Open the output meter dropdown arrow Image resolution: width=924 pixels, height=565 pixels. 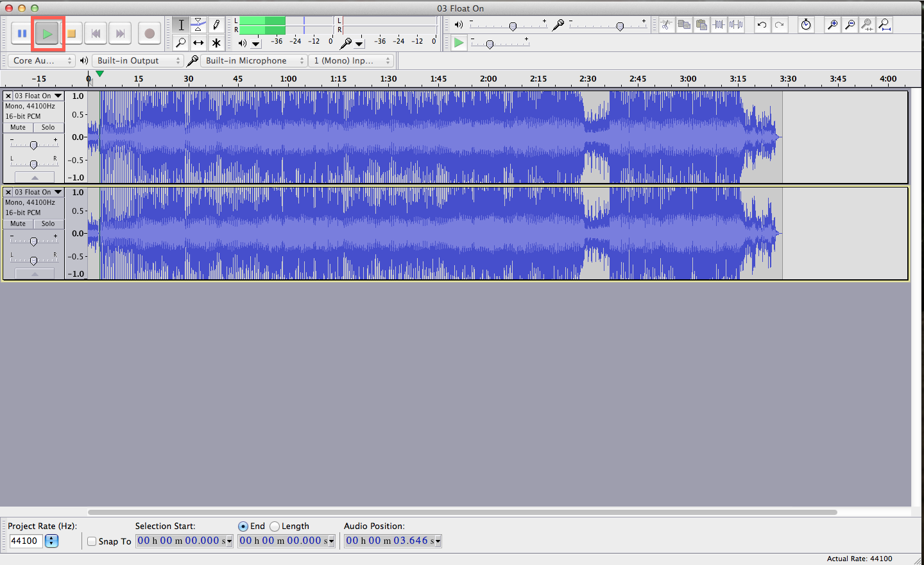[256, 44]
